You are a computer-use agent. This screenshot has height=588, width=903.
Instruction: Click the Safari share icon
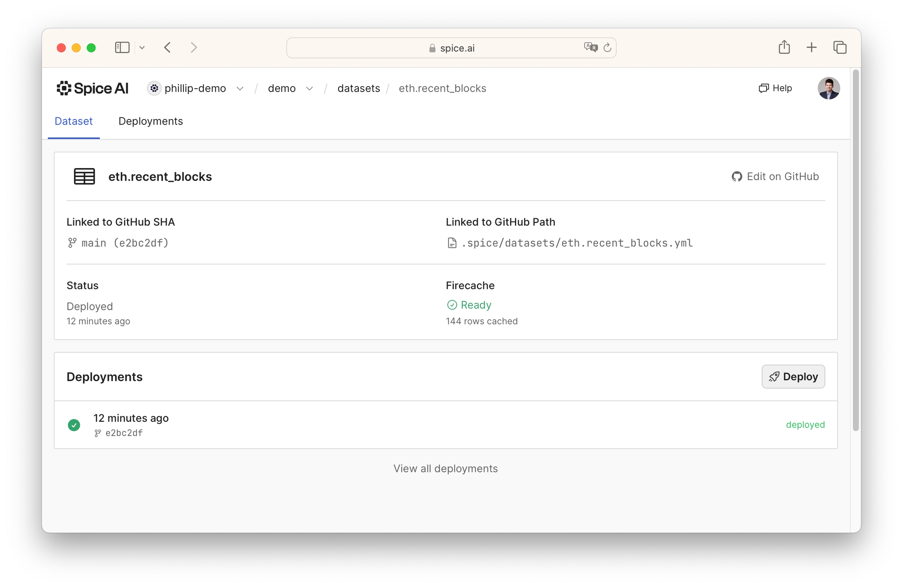coord(784,47)
